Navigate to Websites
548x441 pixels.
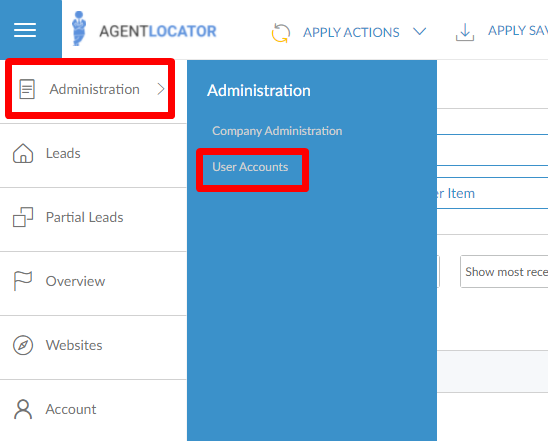[x=74, y=345]
